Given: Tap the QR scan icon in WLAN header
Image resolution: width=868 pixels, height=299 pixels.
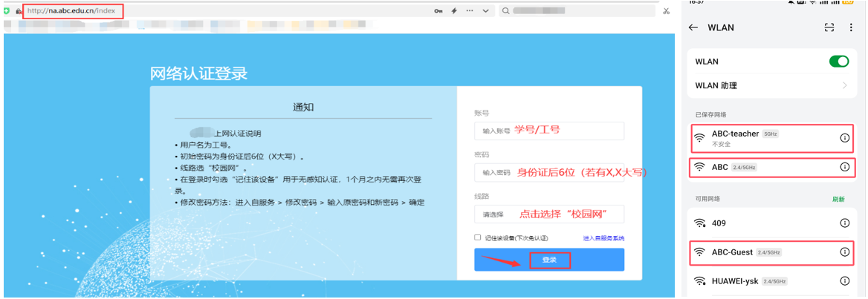Looking at the screenshot, I should (x=829, y=27).
